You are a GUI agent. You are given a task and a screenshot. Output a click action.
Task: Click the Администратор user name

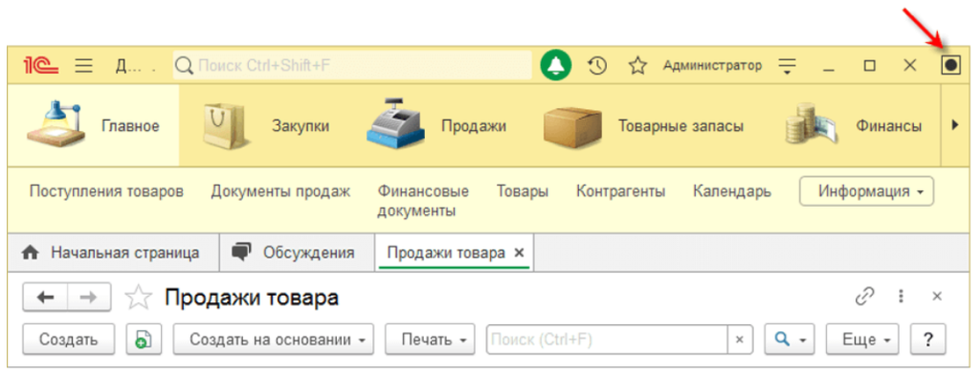pos(712,65)
